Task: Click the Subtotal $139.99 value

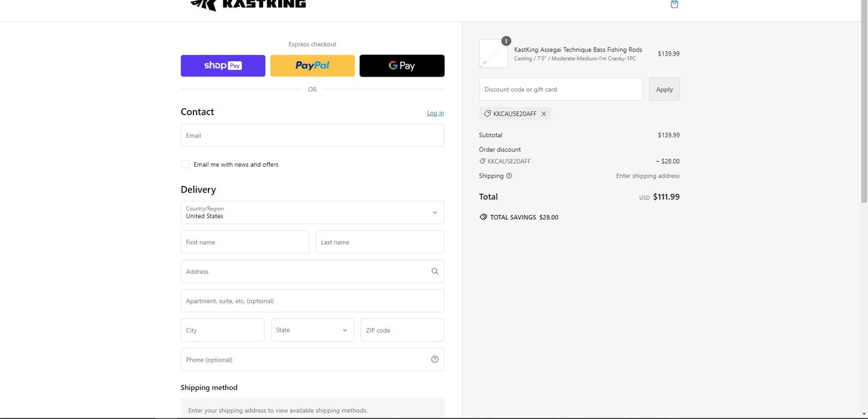Action: [668, 135]
